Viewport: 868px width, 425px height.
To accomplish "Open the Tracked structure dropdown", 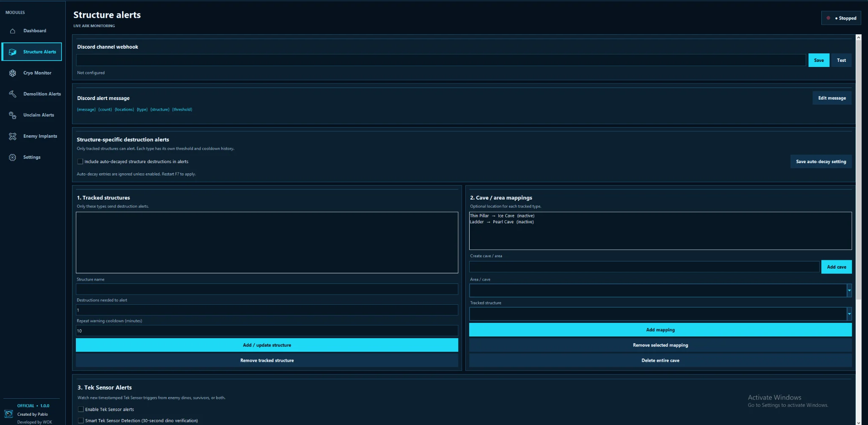I will [849, 314].
